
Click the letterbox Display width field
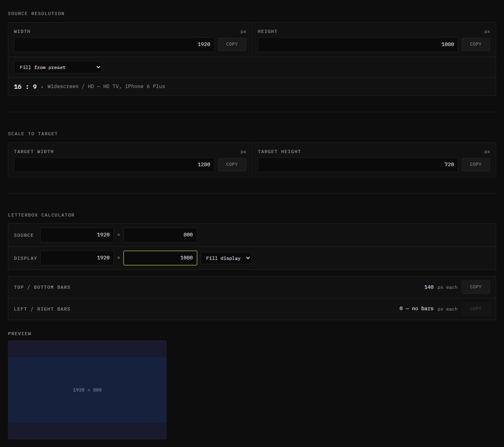tap(77, 258)
